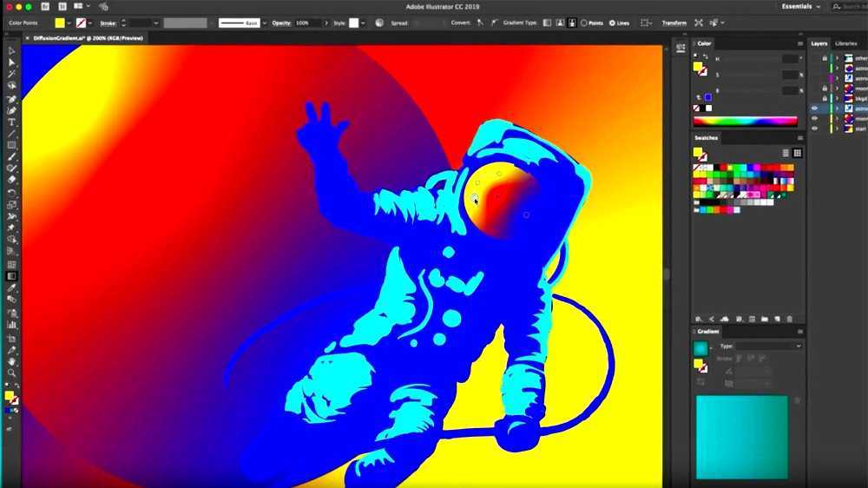Set Gradient Type to Linear
Image resolution: width=868 pixels, height=488 pixels.
click(547, 23)
